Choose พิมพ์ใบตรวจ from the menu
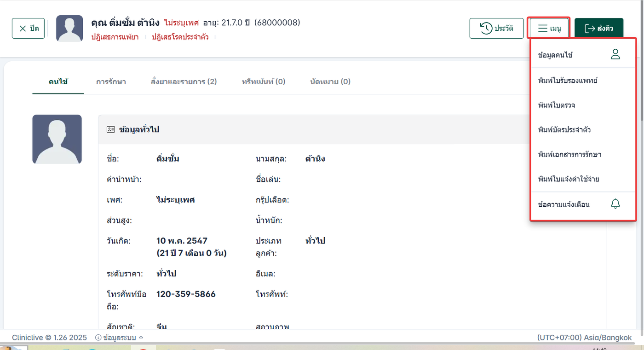The width and height of the screenshot is (644, 350). pos(583,105)
